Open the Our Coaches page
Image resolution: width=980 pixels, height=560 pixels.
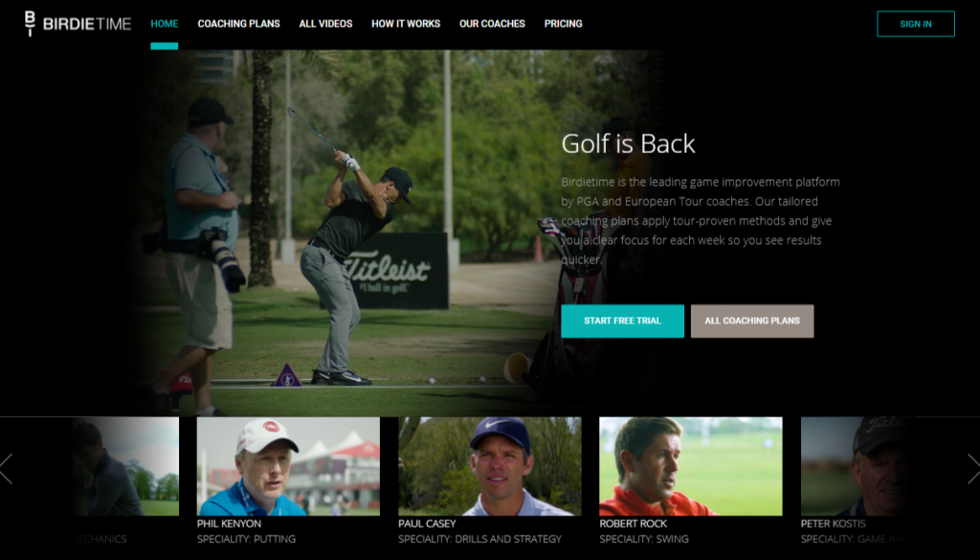point(492,24)
